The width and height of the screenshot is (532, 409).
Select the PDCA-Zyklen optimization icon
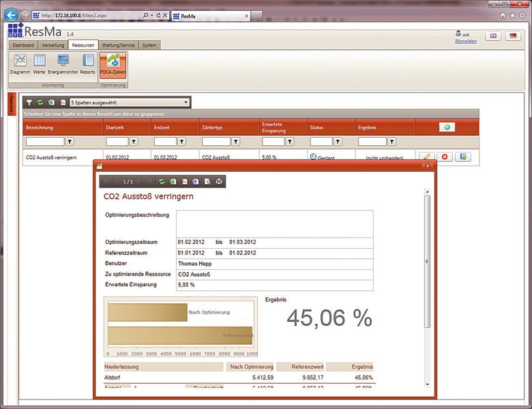coord(113,65)
